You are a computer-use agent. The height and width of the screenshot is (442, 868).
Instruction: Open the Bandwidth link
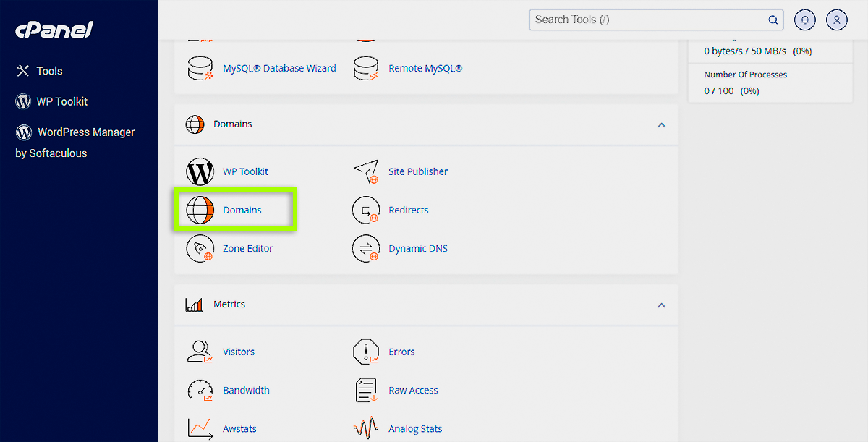point(246,390)
